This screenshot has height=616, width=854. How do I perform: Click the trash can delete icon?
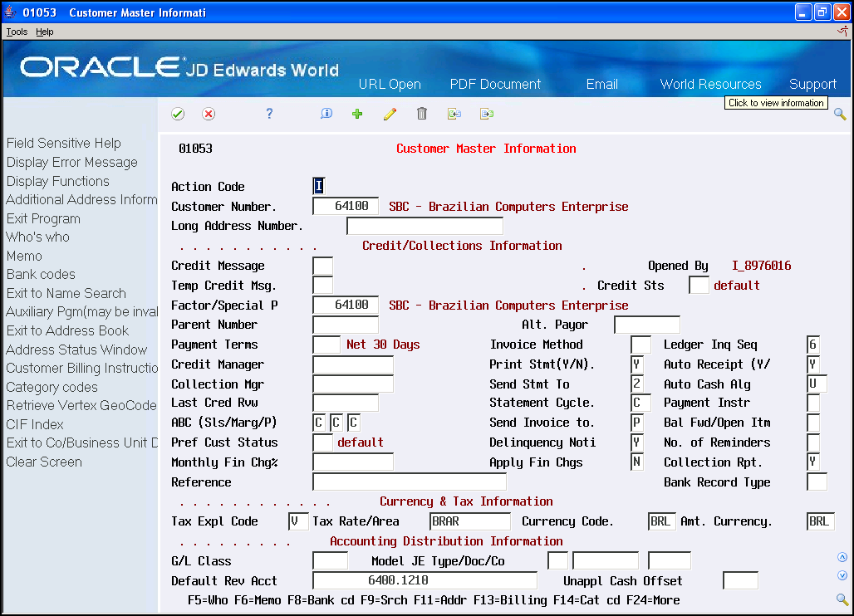(421, 114)
